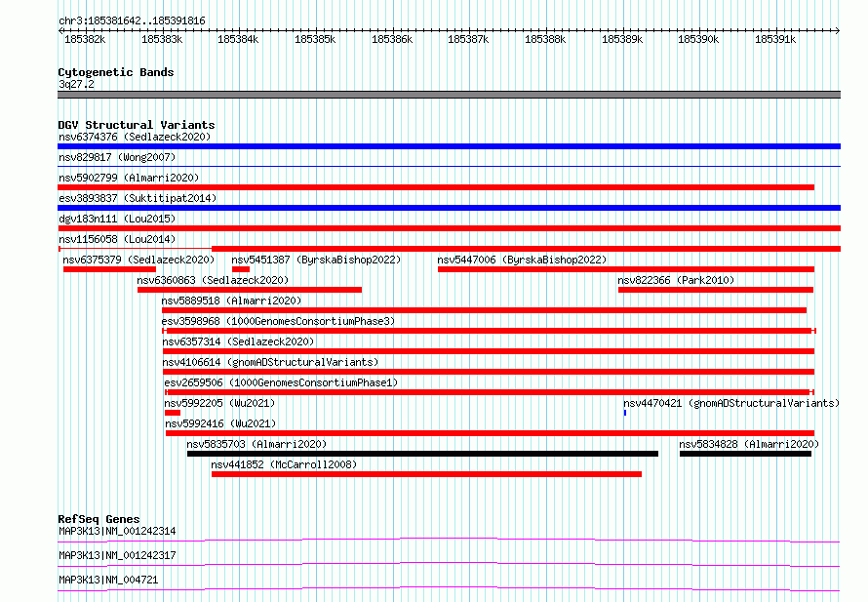The image size is (868, 602).
Task: Click the chr3:185381642..185391816 coordinates label
Action: coord(132,20)
